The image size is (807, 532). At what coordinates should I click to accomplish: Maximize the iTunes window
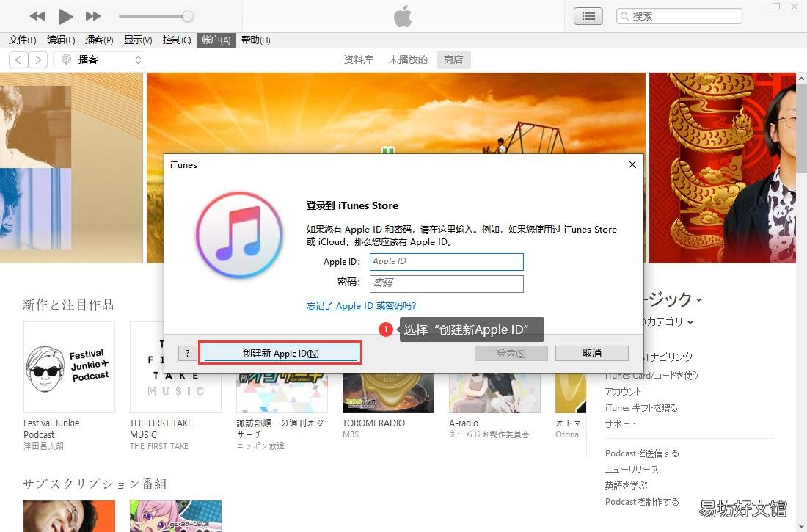coord(776,7)
